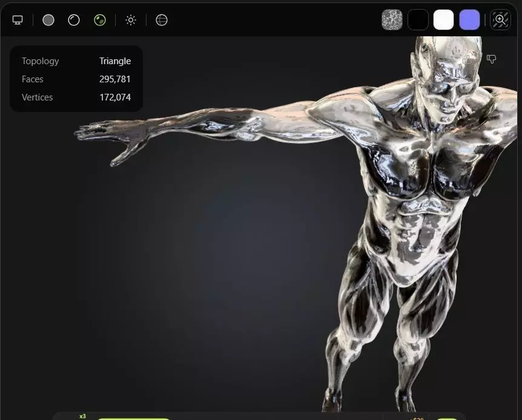This screenshot has height=420, width=522.
Task: Click the magnifier zoom icon
Action: 500,19
